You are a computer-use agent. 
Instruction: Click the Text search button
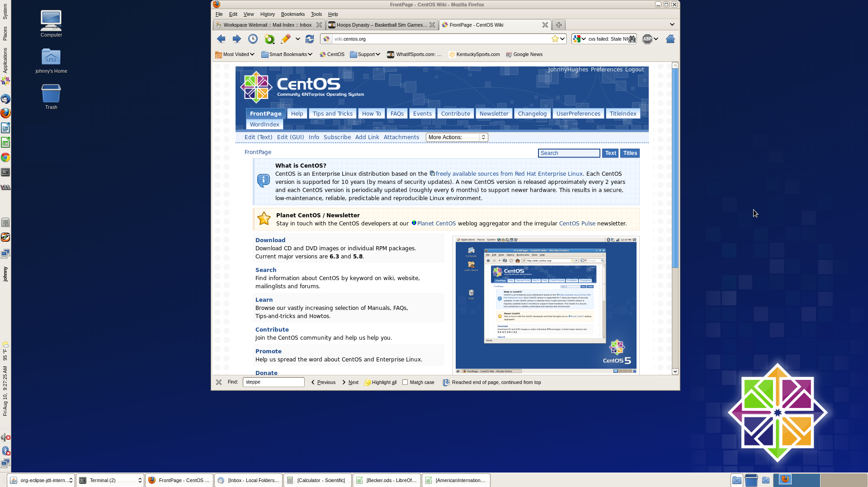click(x=610, y=153)
